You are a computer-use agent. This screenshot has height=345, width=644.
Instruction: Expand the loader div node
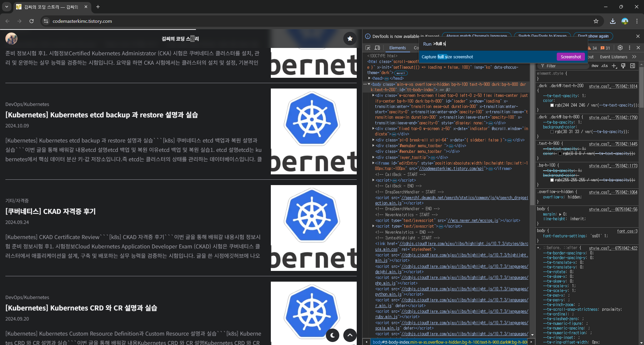(373, 95)
